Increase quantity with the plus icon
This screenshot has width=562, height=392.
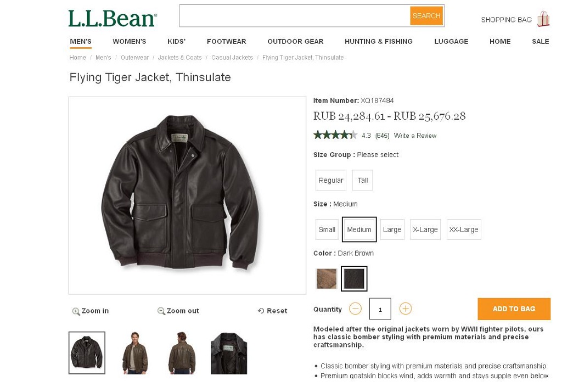406,309
